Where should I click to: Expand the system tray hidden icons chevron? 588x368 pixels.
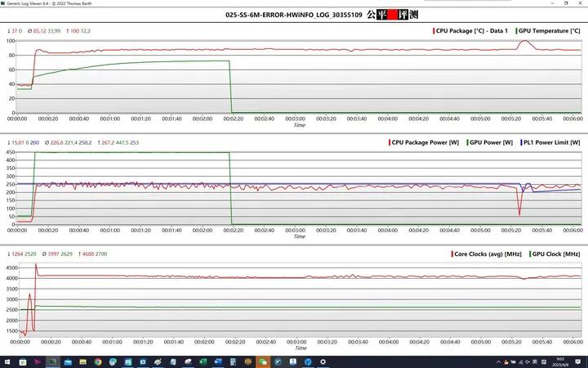click(500, 361)
